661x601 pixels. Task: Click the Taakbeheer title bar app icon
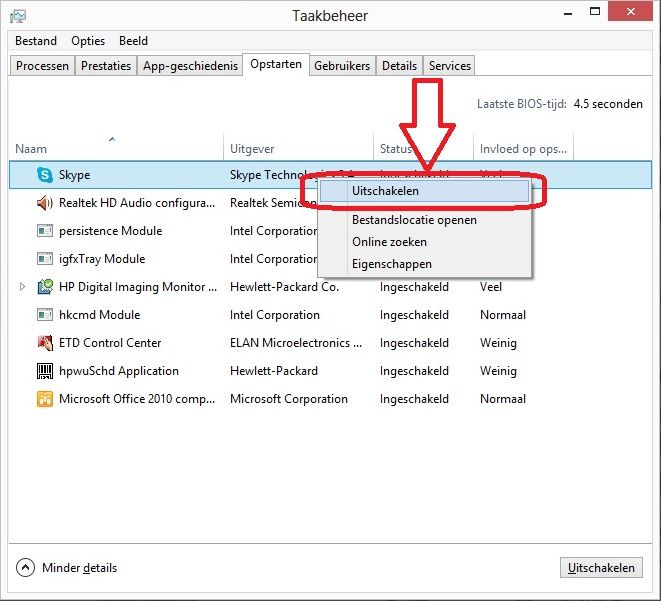click(18, 16)
